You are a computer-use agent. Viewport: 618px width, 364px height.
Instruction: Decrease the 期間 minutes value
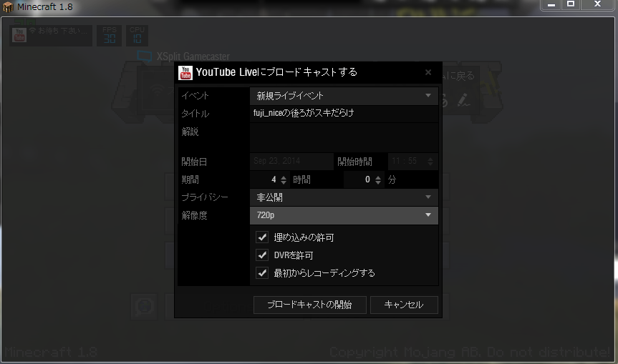point(378,182)
